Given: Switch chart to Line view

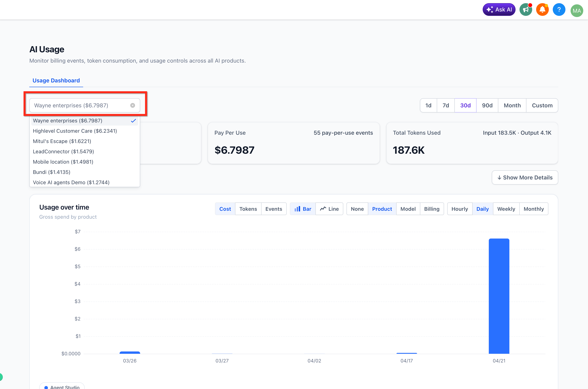Looking at the screenshot, I should tap(329, 209).
